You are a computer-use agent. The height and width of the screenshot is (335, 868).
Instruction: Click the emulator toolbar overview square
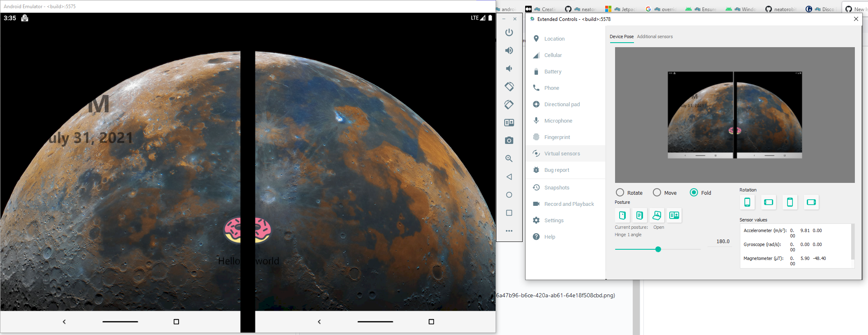coord(509,213)
